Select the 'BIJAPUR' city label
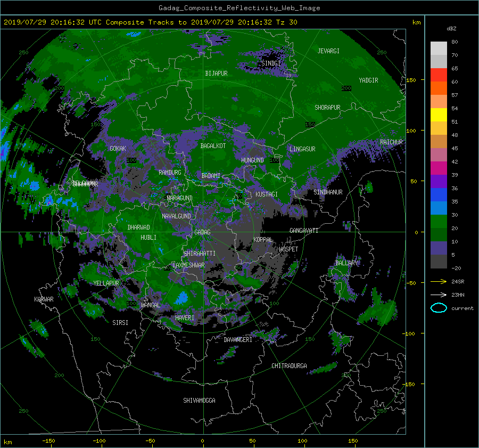This screenshot has width=479, height=448. [216, 74]
